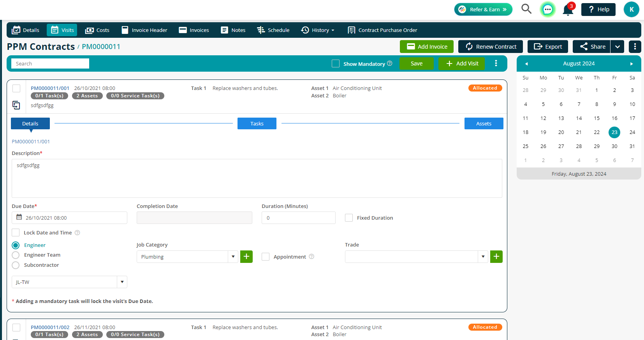Open the visits toolbar three-dot menu
The image size is (644, 340).
496,63
